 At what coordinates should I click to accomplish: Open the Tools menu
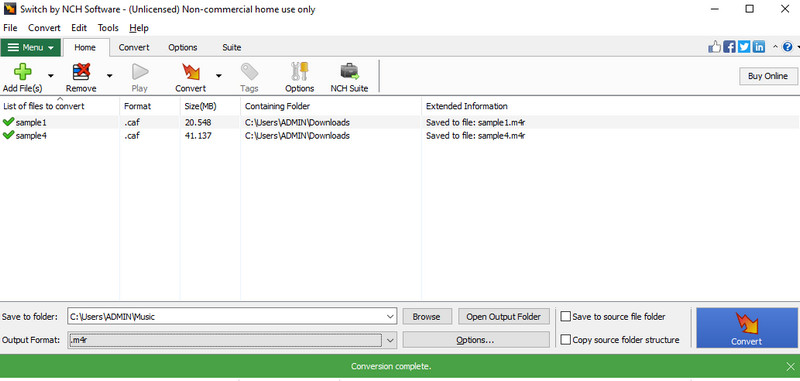point(108,28)
